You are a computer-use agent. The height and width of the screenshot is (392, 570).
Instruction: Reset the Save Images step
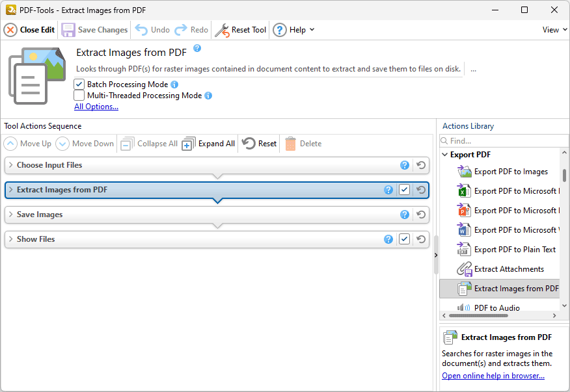pos(421,215)
